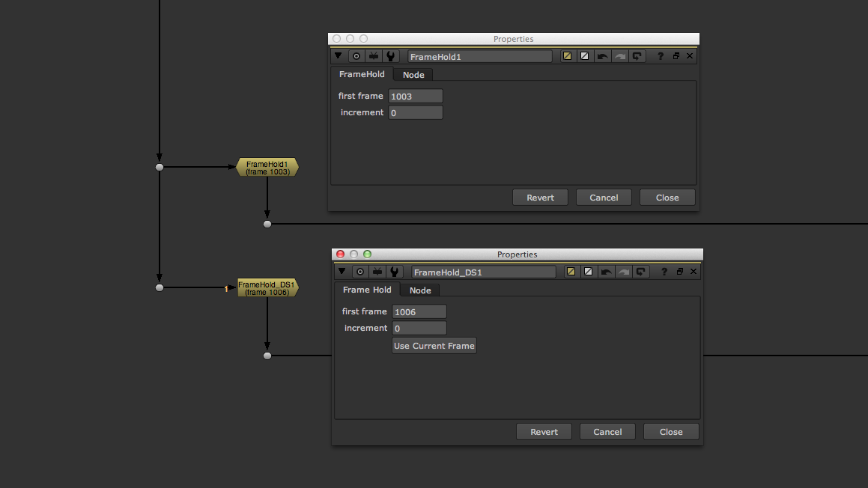Open help for FrameHold_DS1 node
Viewport: 868px width, 488px height.
click(664, 272)
